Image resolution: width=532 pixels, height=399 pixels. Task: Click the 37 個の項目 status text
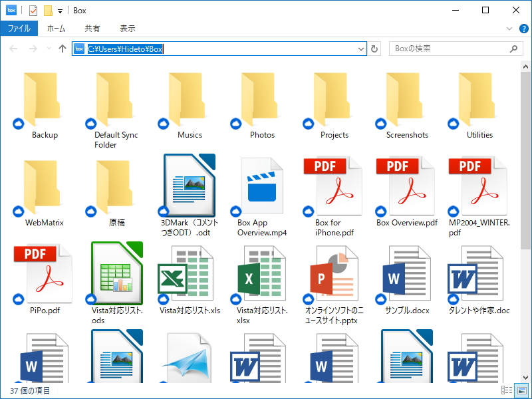click(30, 391)
